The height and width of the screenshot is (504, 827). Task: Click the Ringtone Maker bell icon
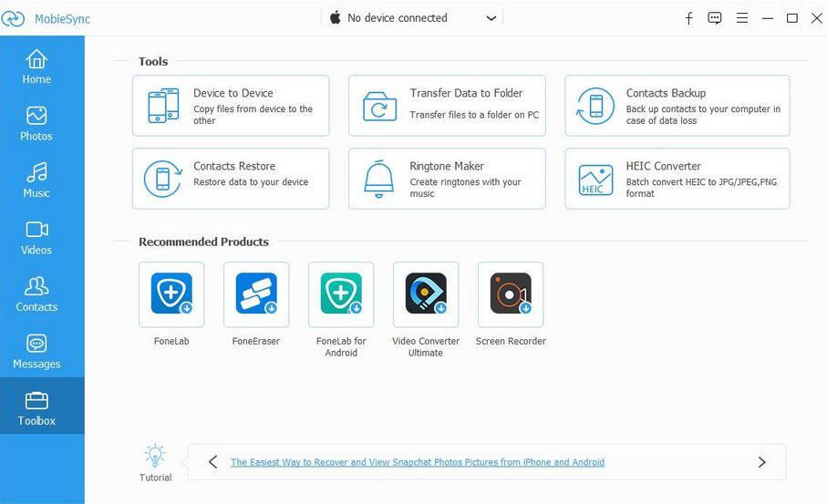[x=378, y=179]
